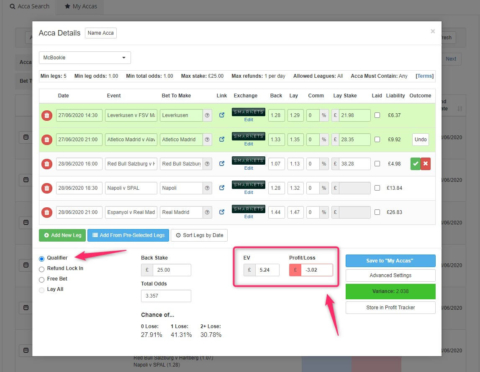Select the Free Bet option

[42, 279]
